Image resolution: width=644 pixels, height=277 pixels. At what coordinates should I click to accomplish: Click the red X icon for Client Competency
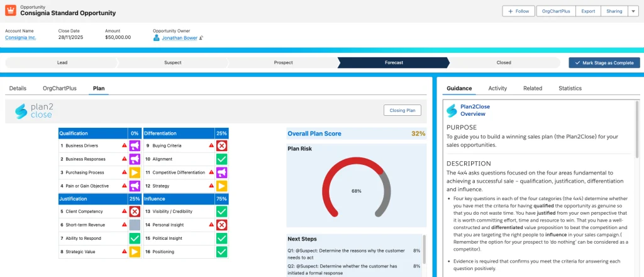pyautogui.click(x=135, y=212)
